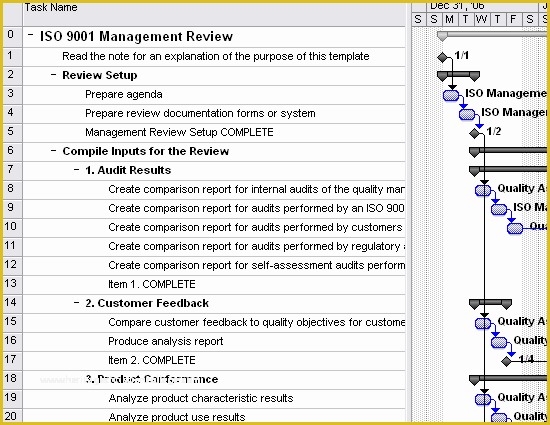Collapse the 1. Audit Results group
The image size is (550, 425).
pyautogui.click(x=76, y=169)
